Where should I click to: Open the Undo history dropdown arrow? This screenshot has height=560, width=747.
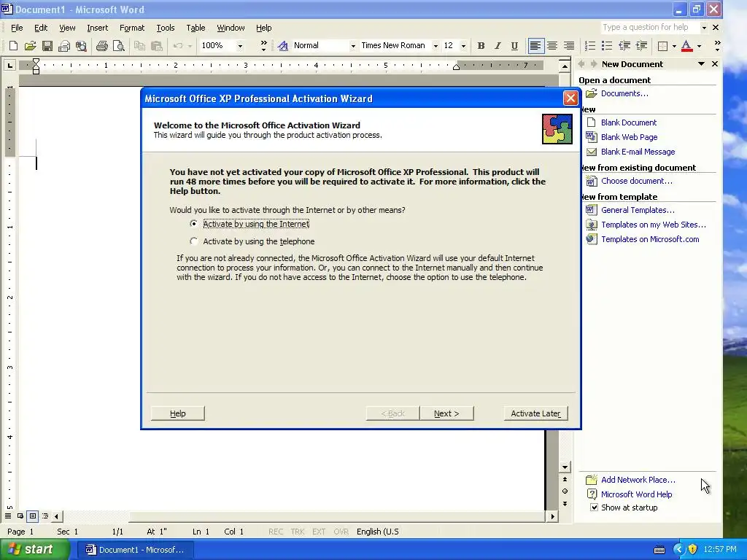click(190, 46)
